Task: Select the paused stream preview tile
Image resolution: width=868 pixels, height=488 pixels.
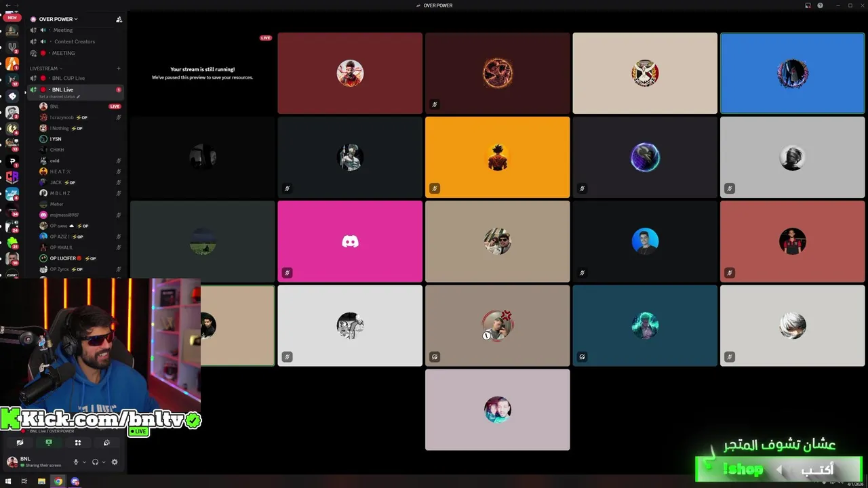Action: pos(202,73)
